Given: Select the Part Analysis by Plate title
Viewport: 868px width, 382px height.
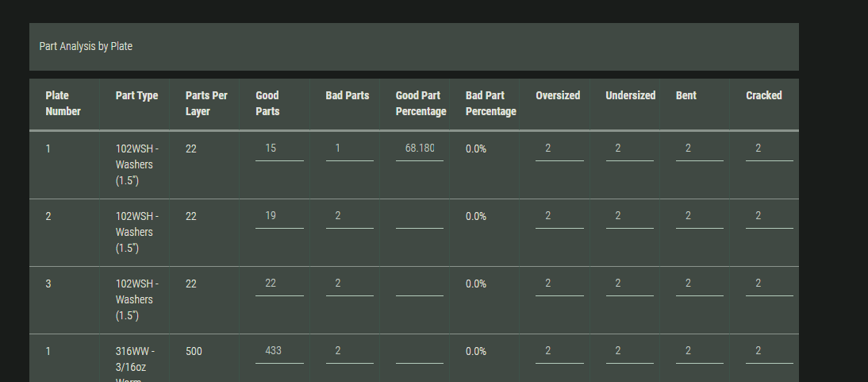Looking at the screenshot, I should 86,47.
